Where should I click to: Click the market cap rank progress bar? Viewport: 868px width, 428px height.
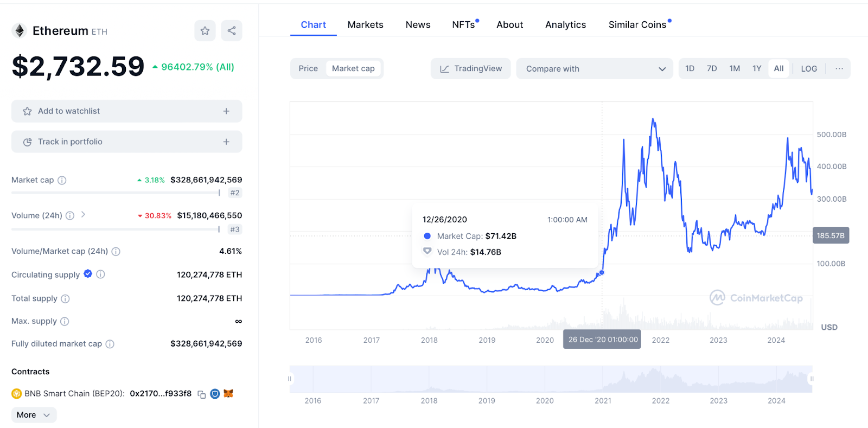[115, 193]
